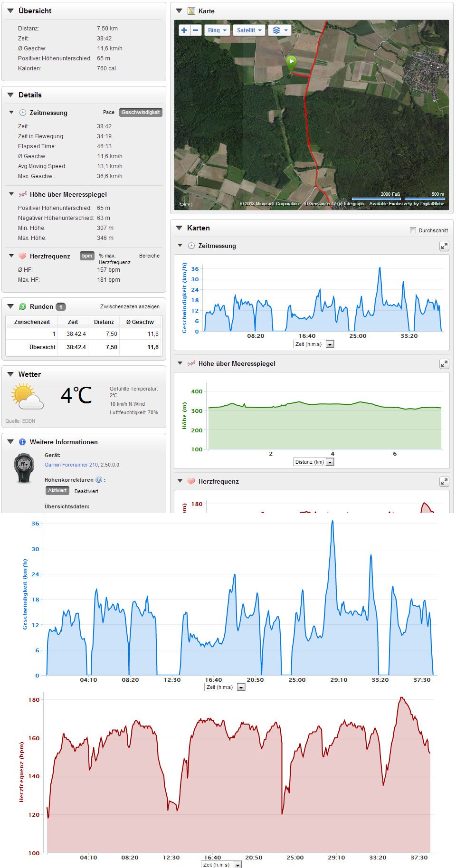Zoom out on the map with minus button
The width and height of the screenshot is (456, 868).
(196, 30)
